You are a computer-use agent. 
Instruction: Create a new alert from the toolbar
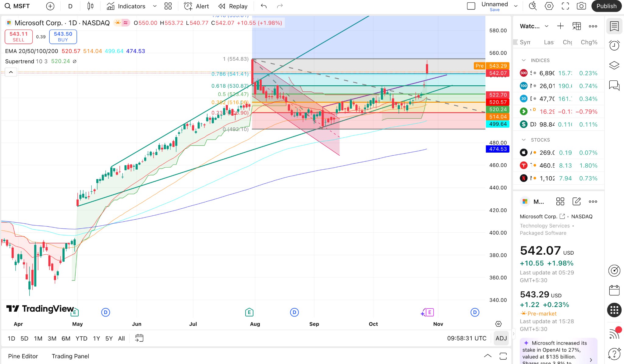pos(196,6)
